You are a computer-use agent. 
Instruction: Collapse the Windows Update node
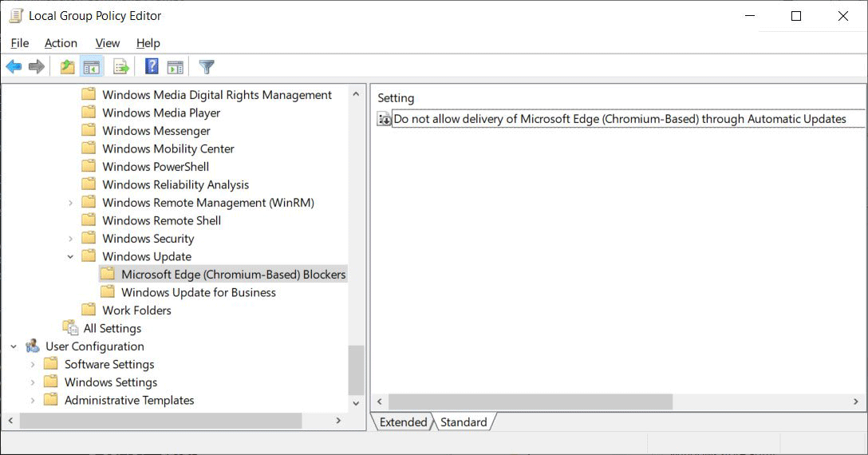(70, 256)
